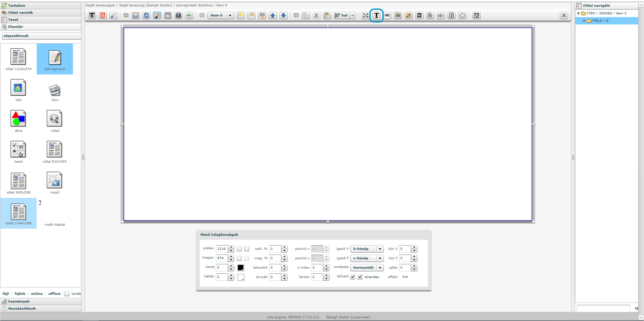Click the scissors cut icon
Viewport: 644px width, 321px height.
point(316,15)
